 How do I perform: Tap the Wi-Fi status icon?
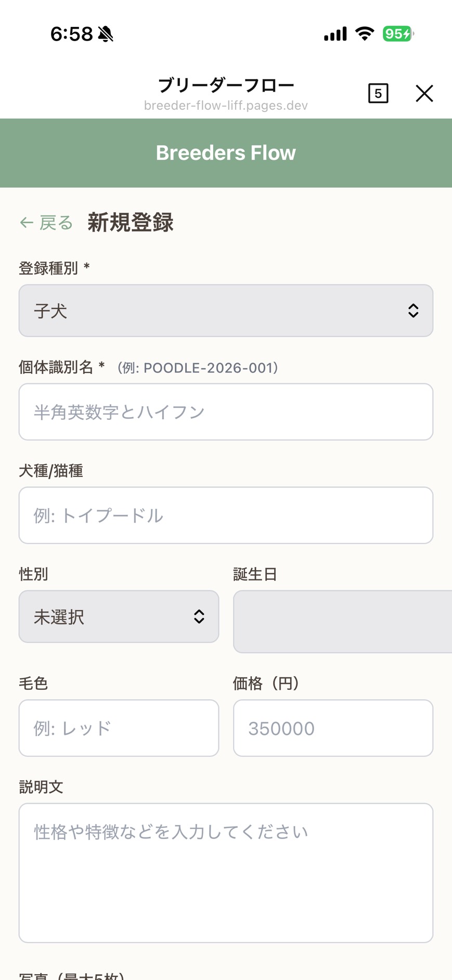pyautogui.click(x=365, y=34)
